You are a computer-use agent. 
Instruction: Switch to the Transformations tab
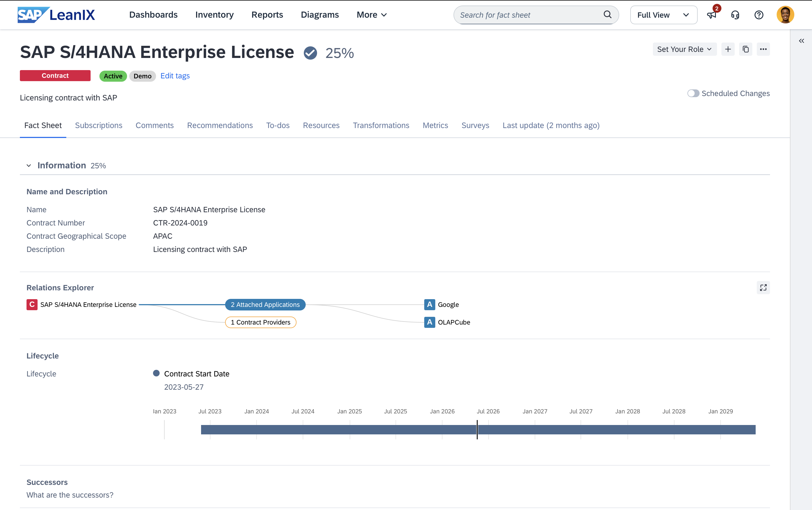click(381, 125)
